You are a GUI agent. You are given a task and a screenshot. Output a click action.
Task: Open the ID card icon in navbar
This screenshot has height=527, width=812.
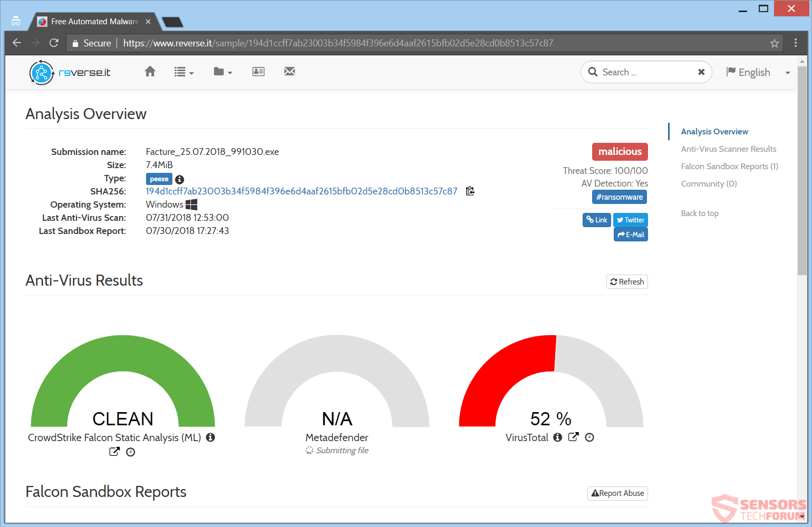pos(258,72)
